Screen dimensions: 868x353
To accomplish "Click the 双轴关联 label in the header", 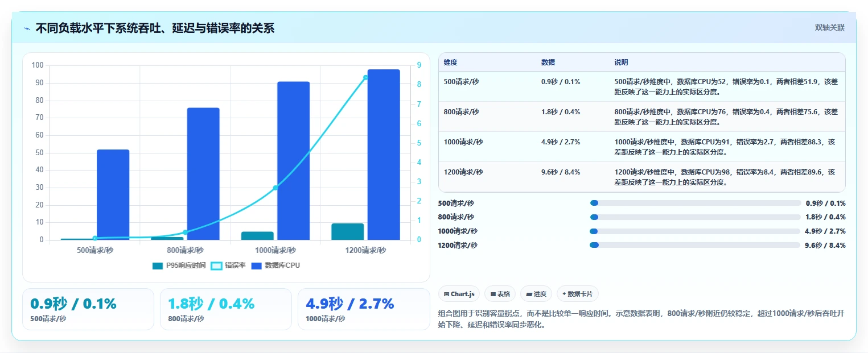I will (x=829, y=28).
